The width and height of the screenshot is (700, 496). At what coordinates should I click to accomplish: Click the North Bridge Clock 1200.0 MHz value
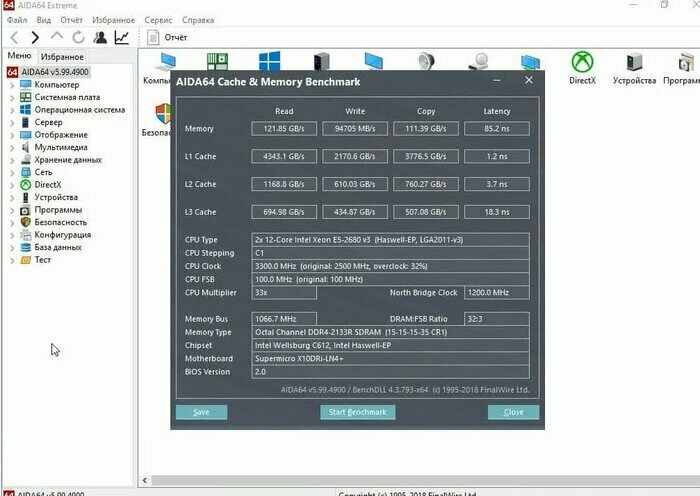(497, 292)
